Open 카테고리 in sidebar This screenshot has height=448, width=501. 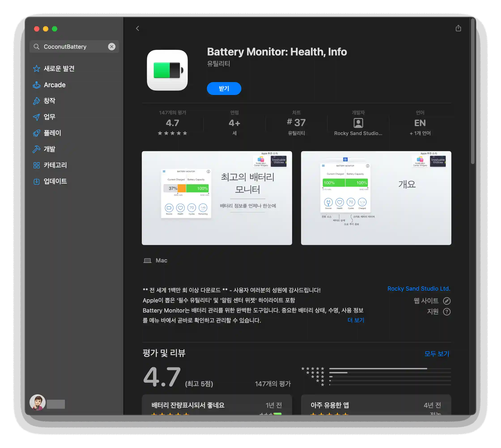pyautogui.click(x=55, y=165)
